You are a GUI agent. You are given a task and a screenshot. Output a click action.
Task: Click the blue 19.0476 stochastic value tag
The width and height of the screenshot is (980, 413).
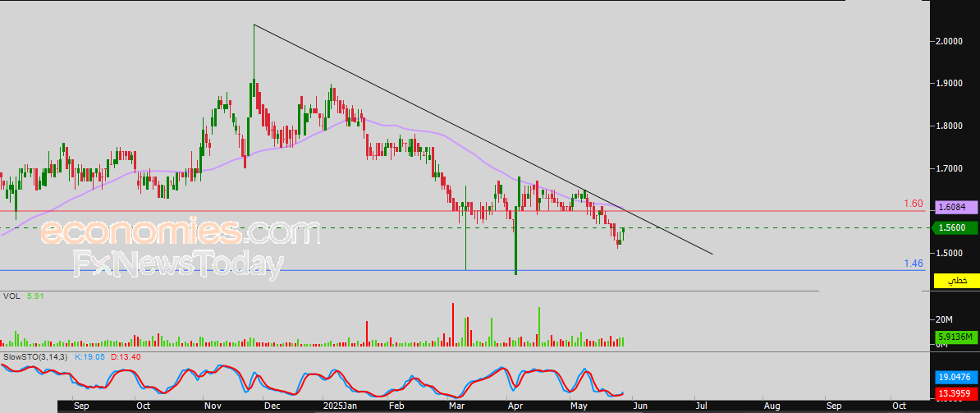(x=955, y=378)
